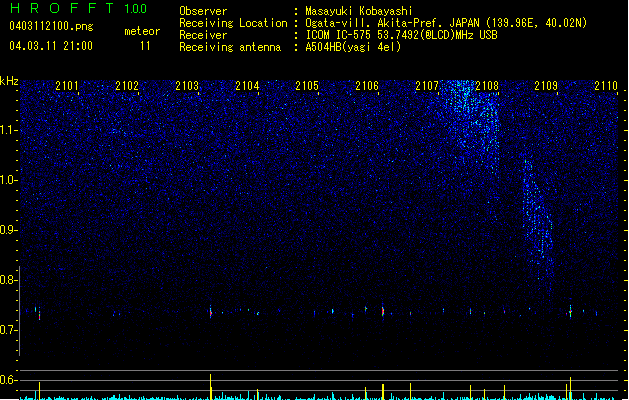The image size is (629, 400).
Task: Click the 0.7 kHz axis label
Action: click(8, 330)
